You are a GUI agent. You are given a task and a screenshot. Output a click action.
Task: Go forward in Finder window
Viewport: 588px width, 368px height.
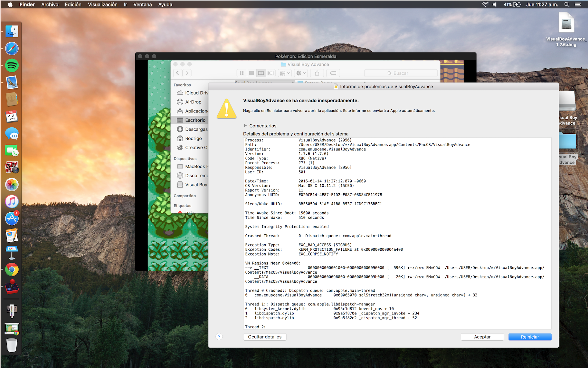coord(187,73)
